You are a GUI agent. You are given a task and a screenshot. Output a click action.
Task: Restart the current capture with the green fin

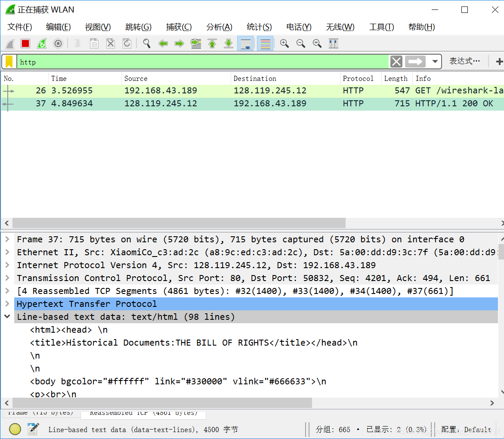point(42,43)
